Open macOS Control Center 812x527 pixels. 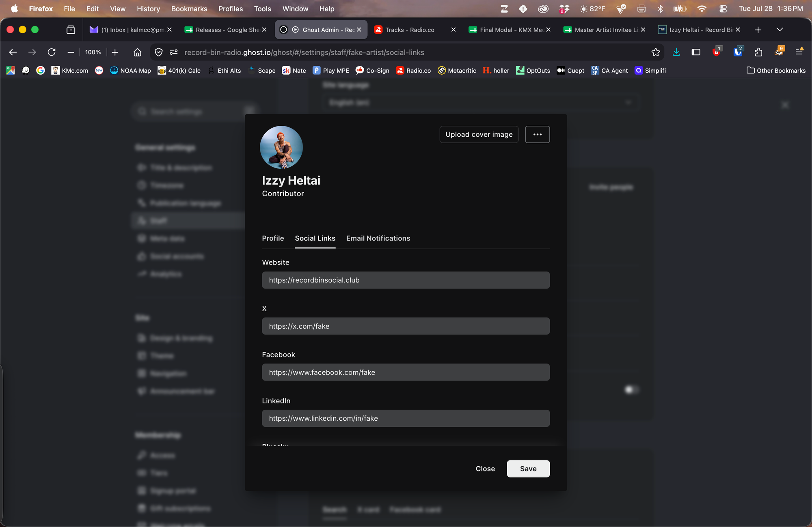(x=723, y=9)
